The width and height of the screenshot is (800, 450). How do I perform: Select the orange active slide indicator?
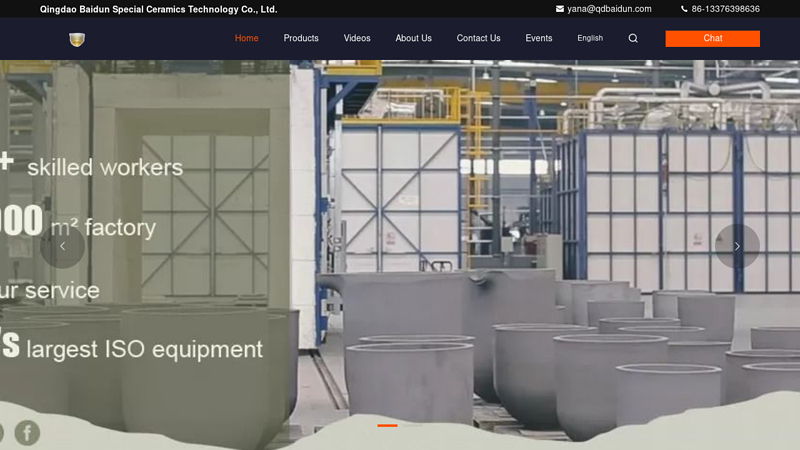(387, 426)
